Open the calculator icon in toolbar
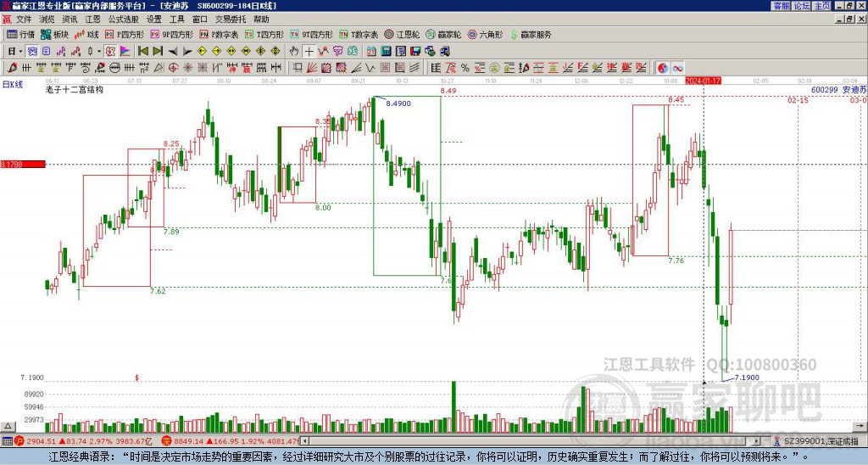The image size is (868, 465). (x=386, y=52)
